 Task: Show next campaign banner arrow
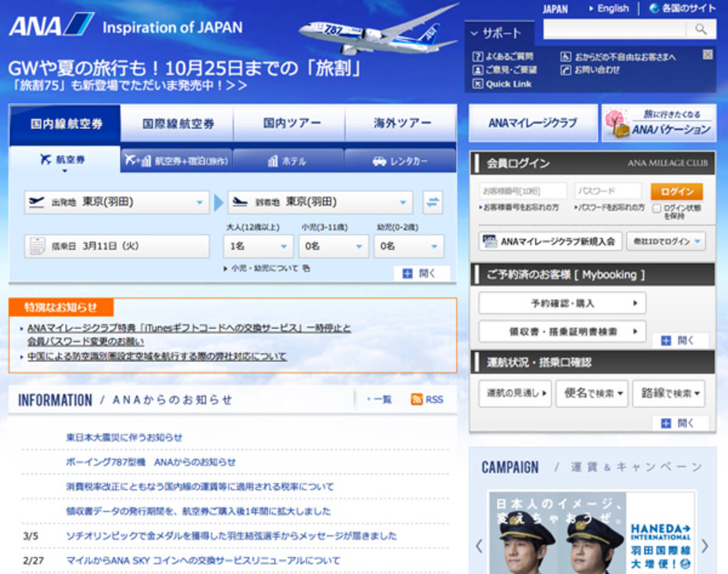(704, 545)
